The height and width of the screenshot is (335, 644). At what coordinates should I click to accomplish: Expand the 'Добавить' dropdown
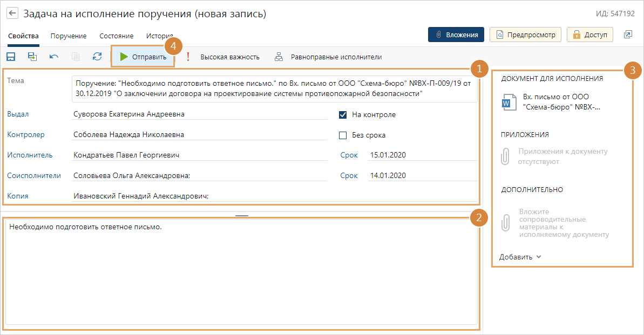(x=520, y=257)
